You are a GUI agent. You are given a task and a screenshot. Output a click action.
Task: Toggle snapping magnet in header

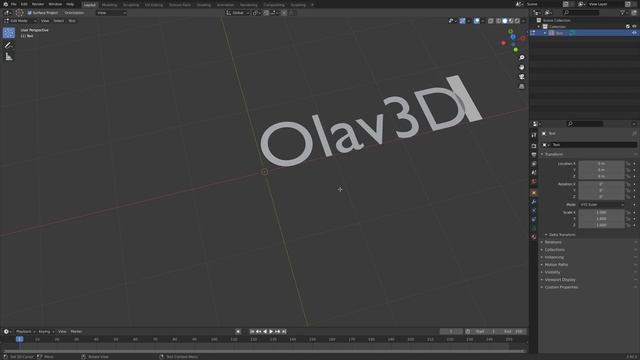(266, 13)
